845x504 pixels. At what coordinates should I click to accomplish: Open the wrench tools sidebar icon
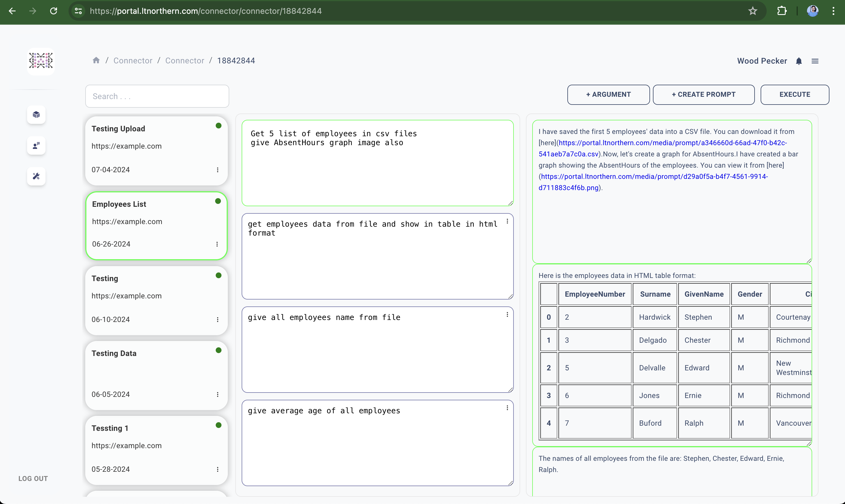(36, 176)
